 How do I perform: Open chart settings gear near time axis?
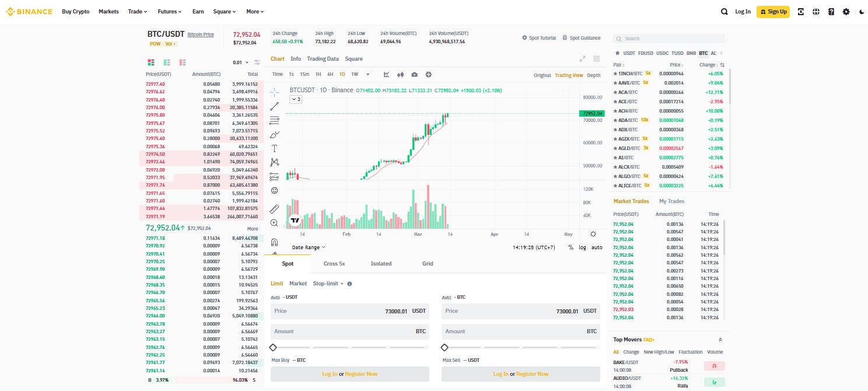click(x=593, y=234)
